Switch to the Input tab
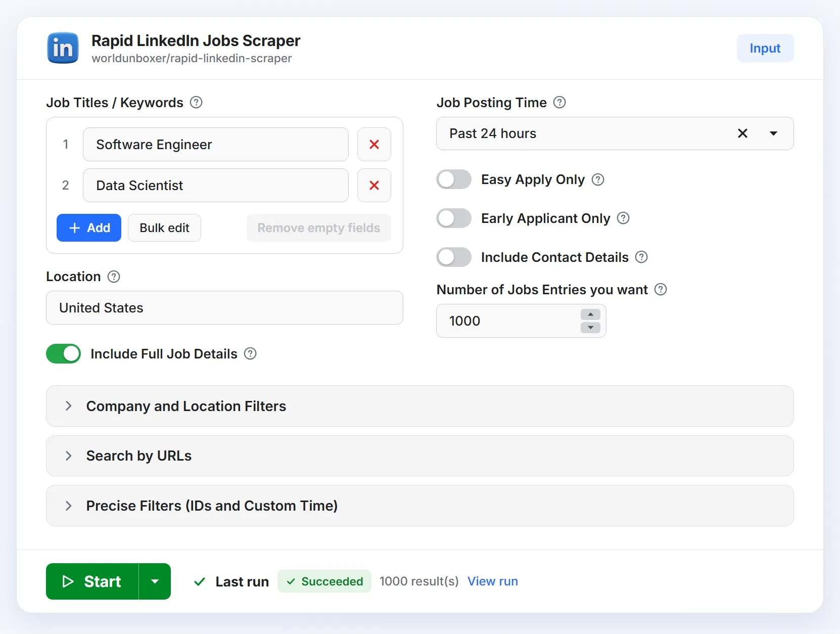This screenshot has width=840, height=634. tap(765, 49)
